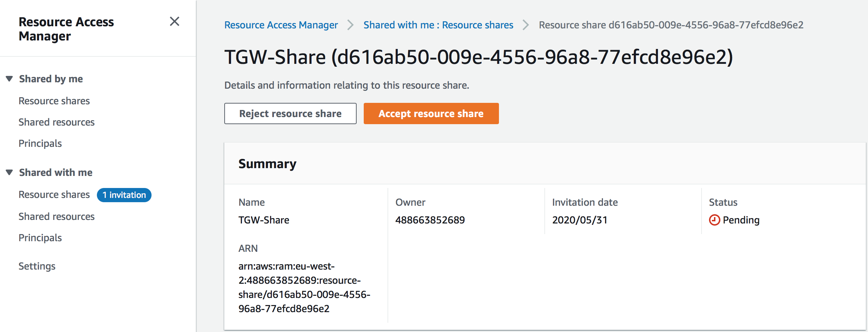
Task: Select the TGW-Share name value
Action: click(264, 220)
